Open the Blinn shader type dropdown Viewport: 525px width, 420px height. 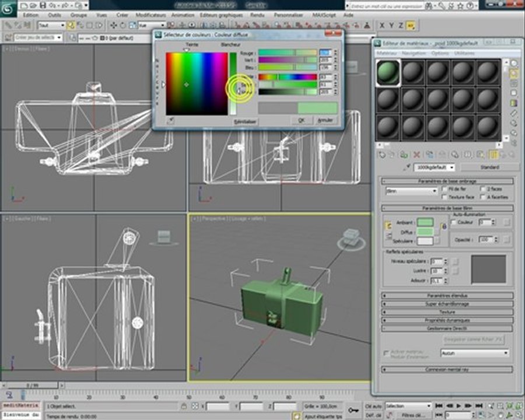tap(411, 191)
